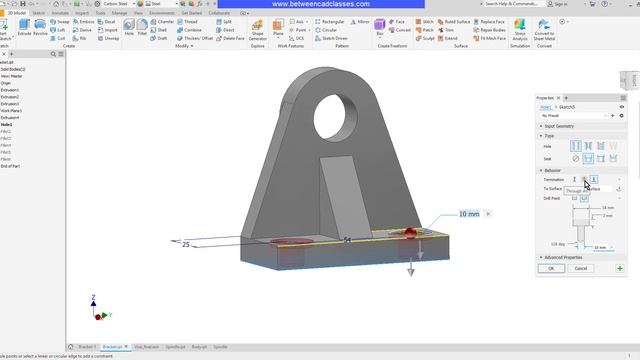The height and width of the screenshot is (360, 640).
Task: Choose the Mirror tool
Action: pos(360,22)
